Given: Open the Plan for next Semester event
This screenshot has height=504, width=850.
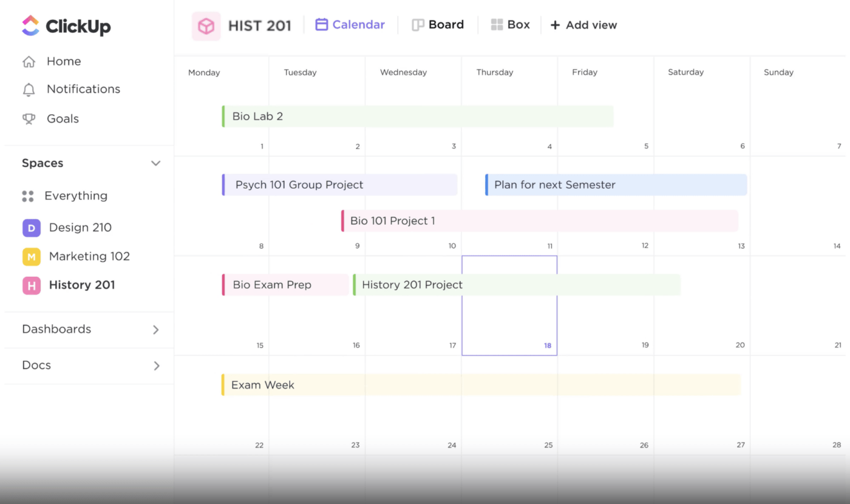Looking at the screenshot, I should pyautogui.click(x=616, y=185).
